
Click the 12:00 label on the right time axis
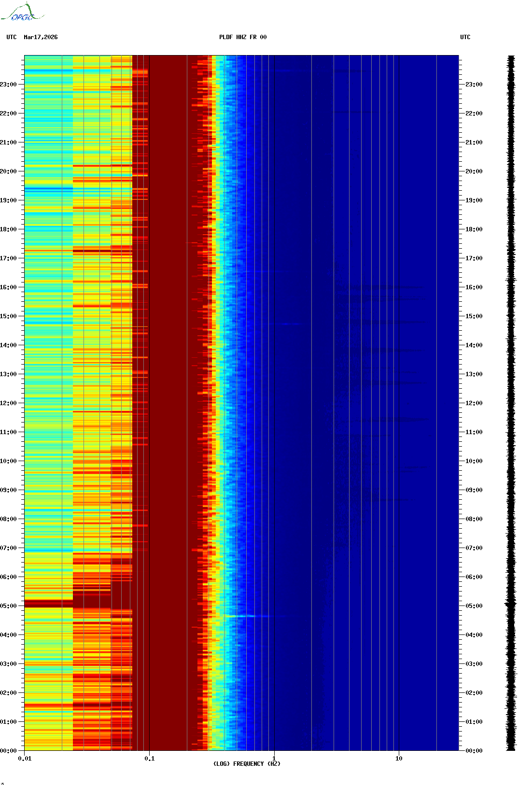pyautogui.click(x=474, y=403)
